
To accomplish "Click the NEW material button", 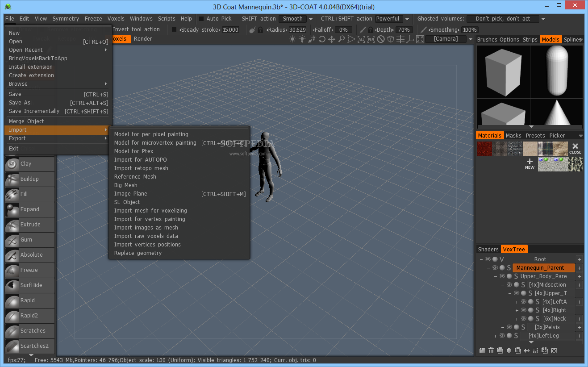I will point(530,164).
